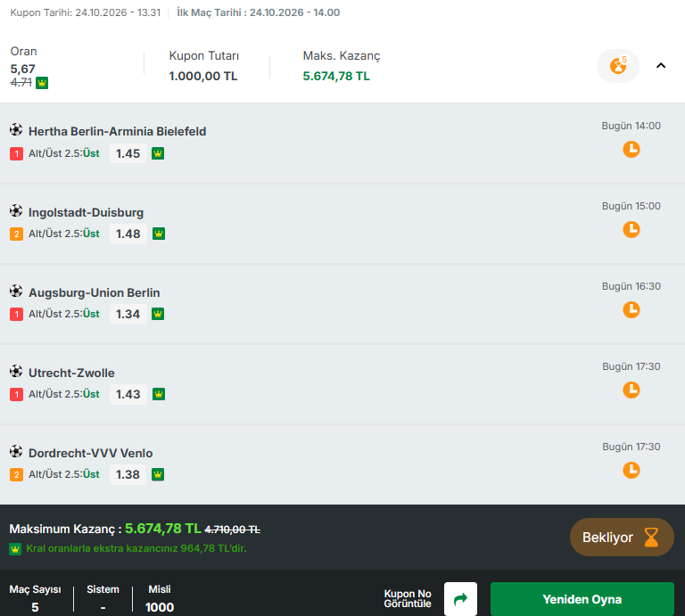This screenshot has height=616, width=685.
Task: Click the 1.48 odds value
Action: pos(128,234)
